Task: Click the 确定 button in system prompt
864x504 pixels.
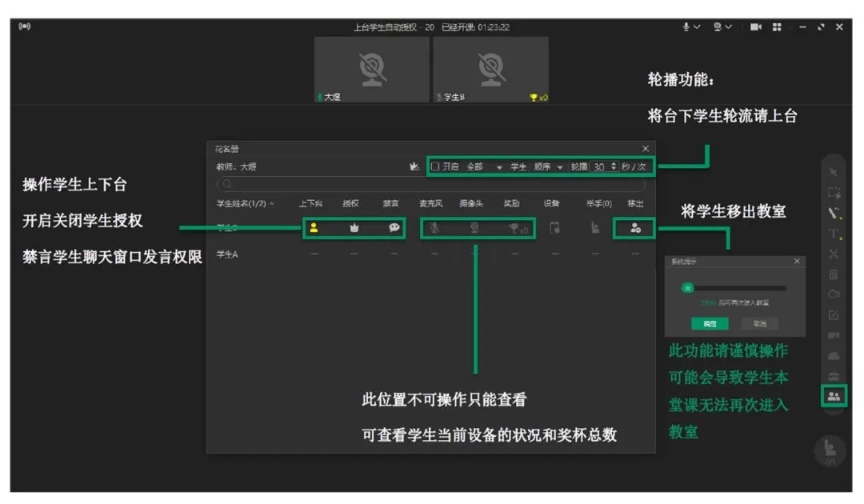Action: 710,324
